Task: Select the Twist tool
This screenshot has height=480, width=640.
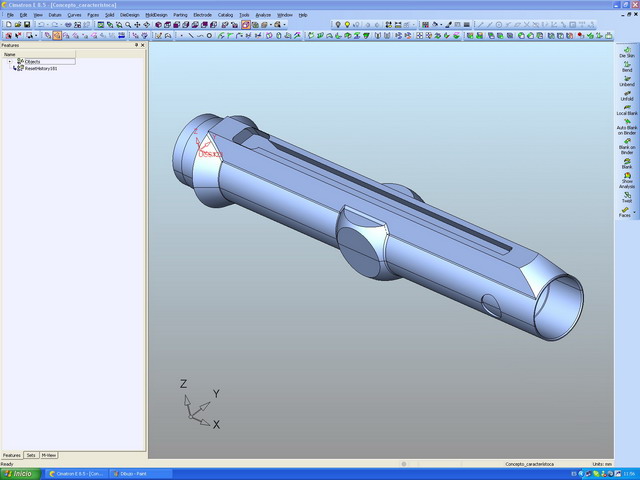Action: click(x=626, y=196)
